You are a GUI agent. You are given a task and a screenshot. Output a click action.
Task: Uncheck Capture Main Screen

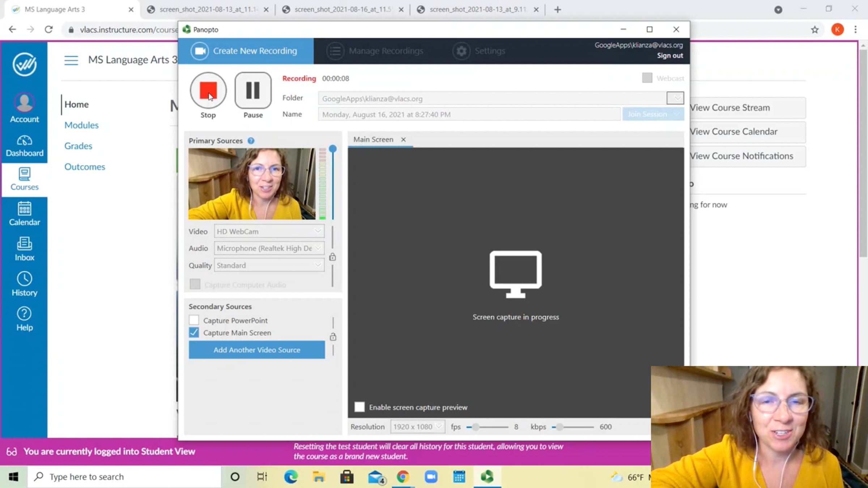point(194,333)
